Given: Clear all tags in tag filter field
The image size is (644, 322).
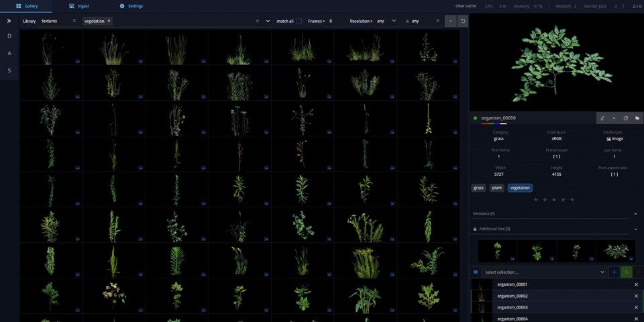Looking at the screenshot, I should (258, 21).
